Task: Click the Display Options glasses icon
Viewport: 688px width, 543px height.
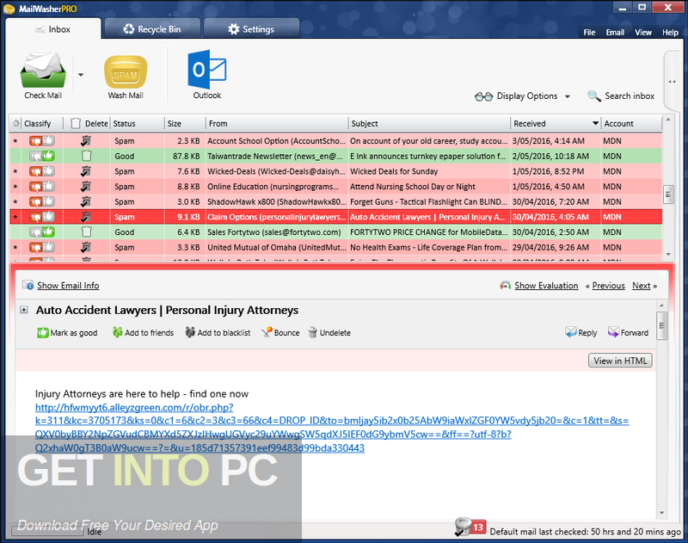Action: coord(484,96)
